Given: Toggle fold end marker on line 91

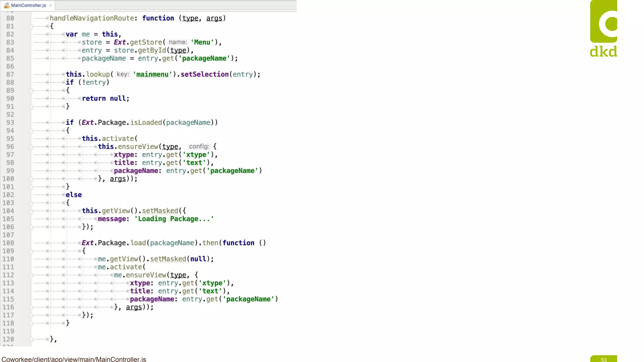Looking at the screenshot, I should coord(31,107).
